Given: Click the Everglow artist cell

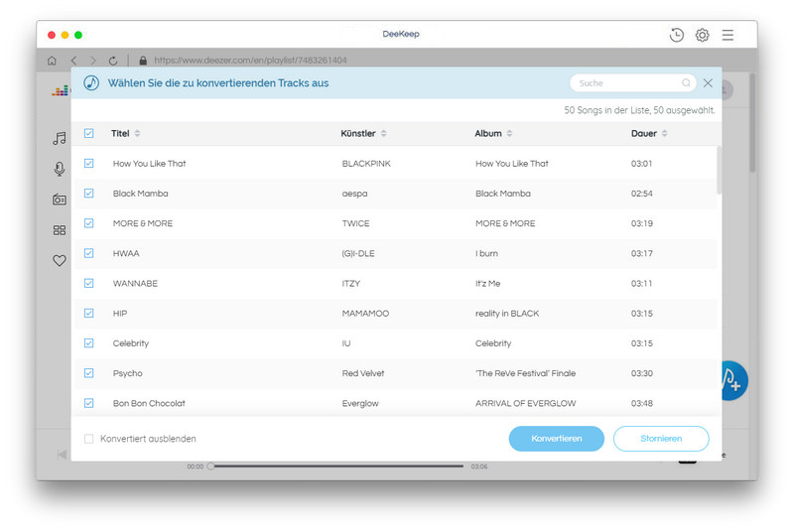Looking at the screenshot, I should [360, 403].
